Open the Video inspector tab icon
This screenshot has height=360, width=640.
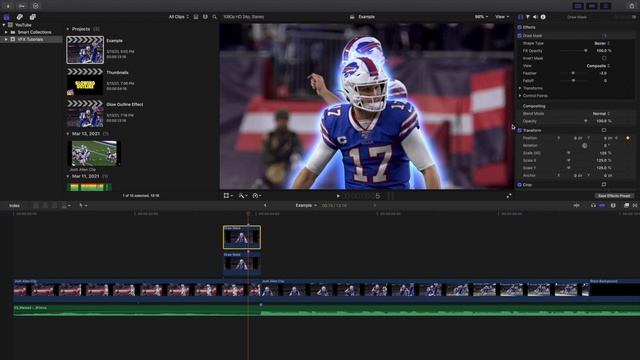(x=520, y=17)
